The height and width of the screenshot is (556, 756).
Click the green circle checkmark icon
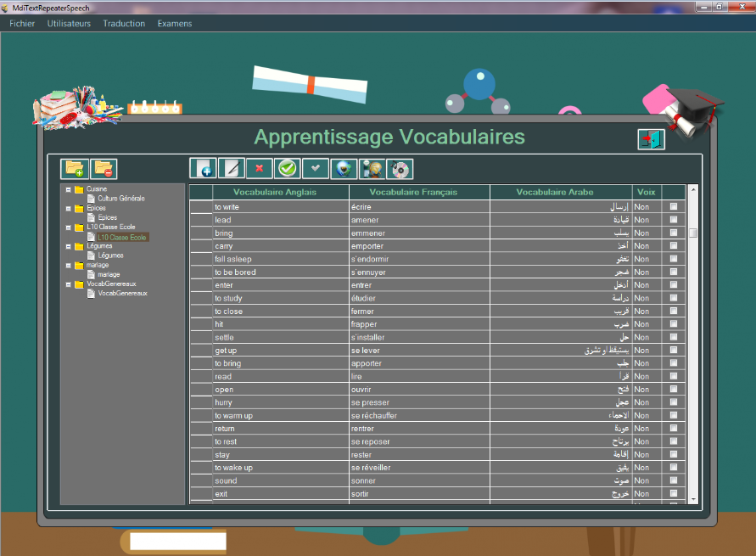(x=288, y=168)
